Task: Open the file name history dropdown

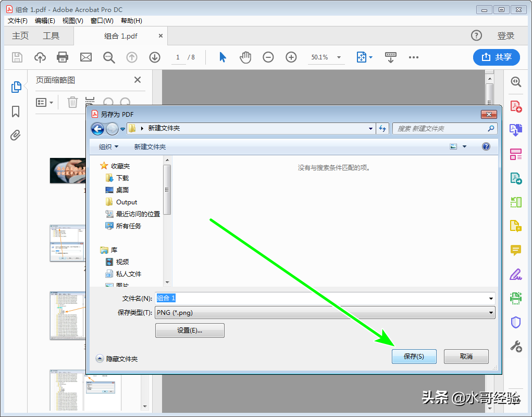Action: pos(491,299)
